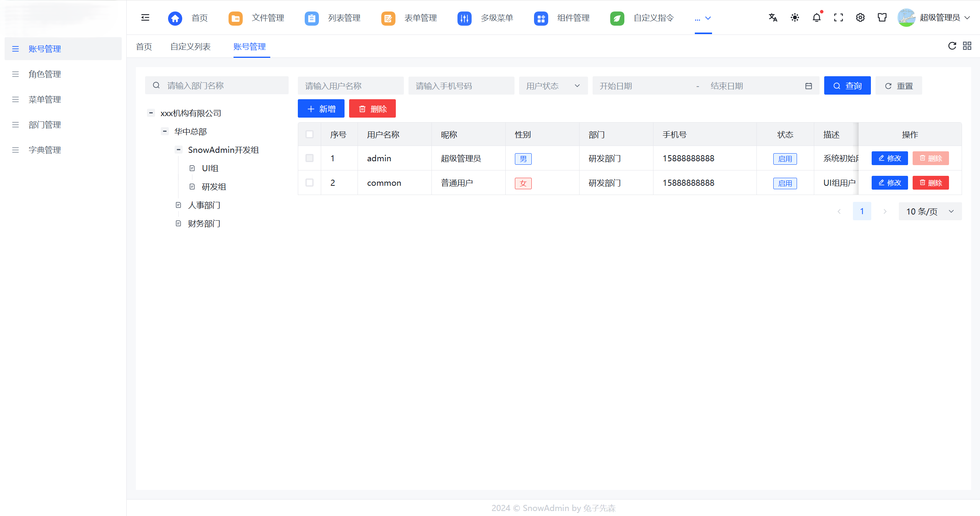Expand the 人事部门 department node
This screenshot has width=980, height=516.
[x=178, y=205]
